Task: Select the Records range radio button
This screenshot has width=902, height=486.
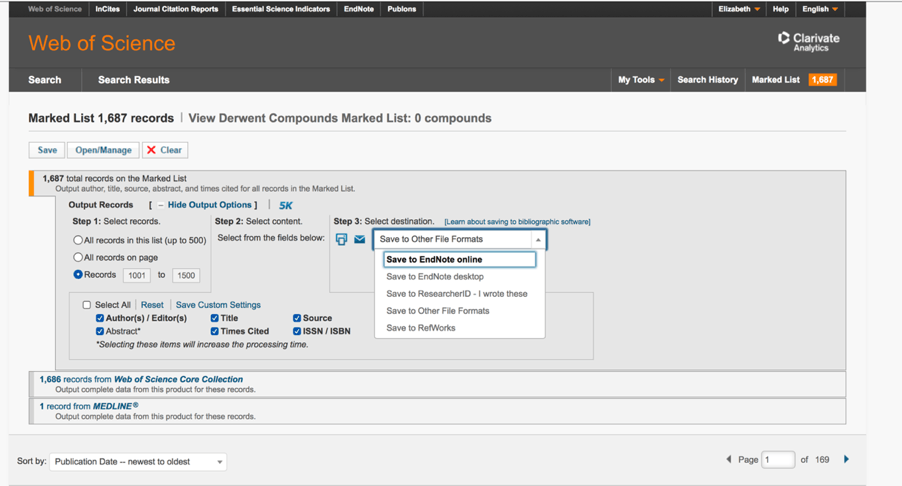Action: [x=78, y=275]
